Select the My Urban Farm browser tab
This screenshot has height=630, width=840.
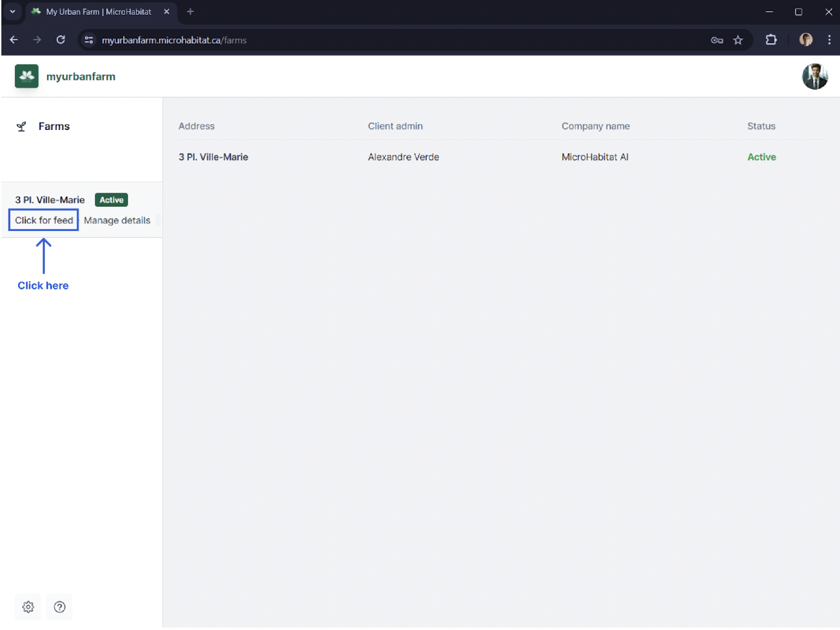point(100,11)
